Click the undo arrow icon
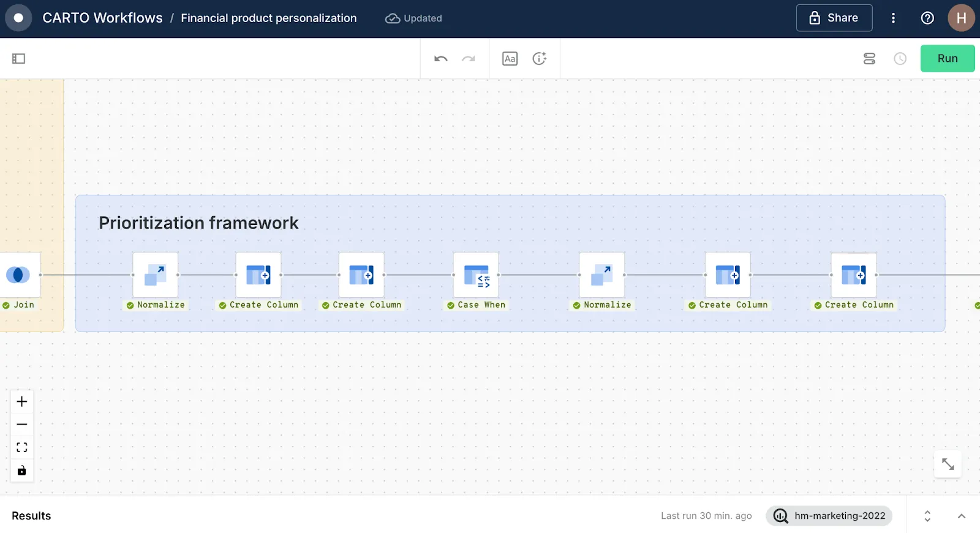This screenshot has width=980, height=533. [x=441, y=59]
